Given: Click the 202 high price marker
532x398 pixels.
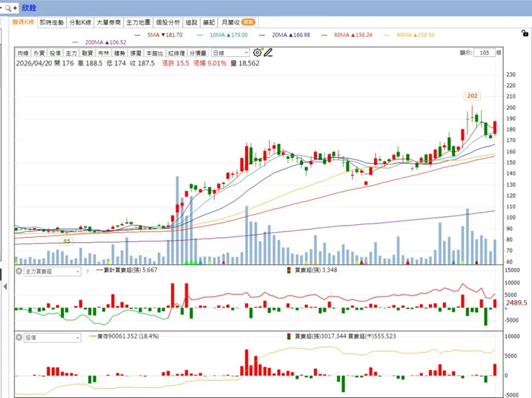Looking at the screenshot, I should pos(472,96).
